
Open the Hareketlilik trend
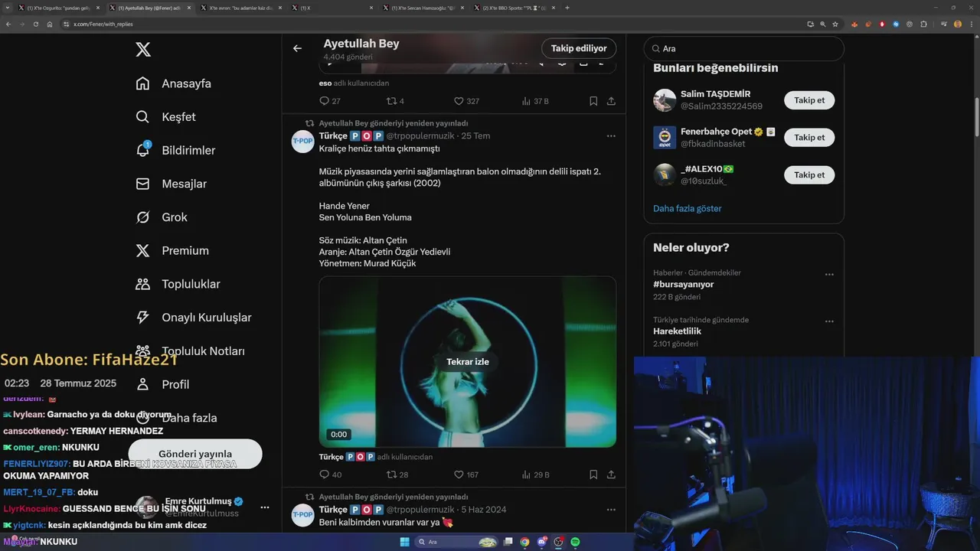click(x=678, y=331)
